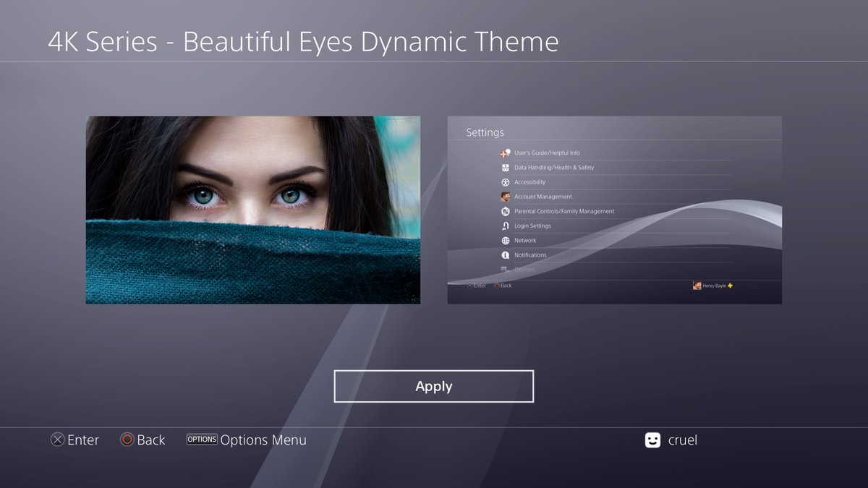Image resolution: width=868 pixels, height=488 pixels.
Task: Click the Parental Controls shield icon
Action: click(x=504, y=210)
